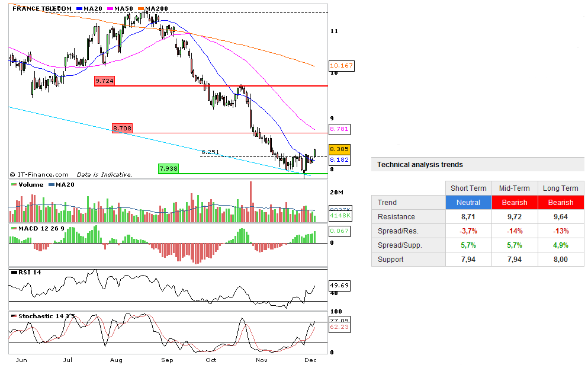Click the MACD 12 26 9 label
Screen dimensions: 588x368
pyautogui.click(x=41, y=228)
